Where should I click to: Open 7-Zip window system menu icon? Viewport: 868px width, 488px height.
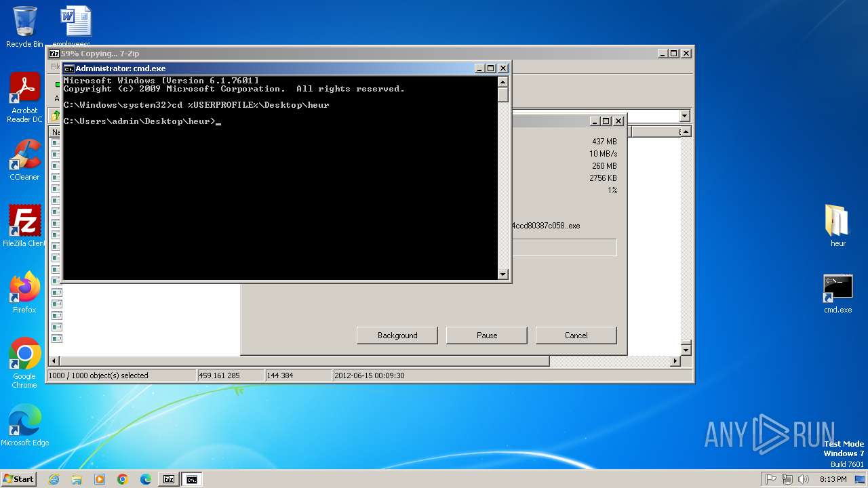[54, 54]
